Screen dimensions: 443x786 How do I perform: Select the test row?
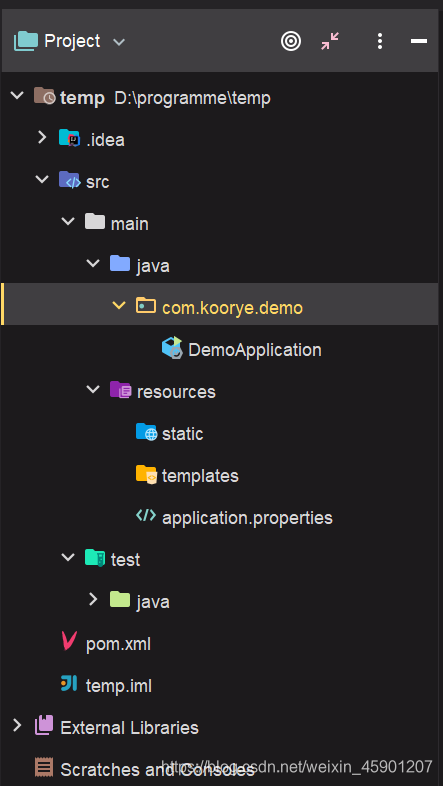click(x=219, y=559)
